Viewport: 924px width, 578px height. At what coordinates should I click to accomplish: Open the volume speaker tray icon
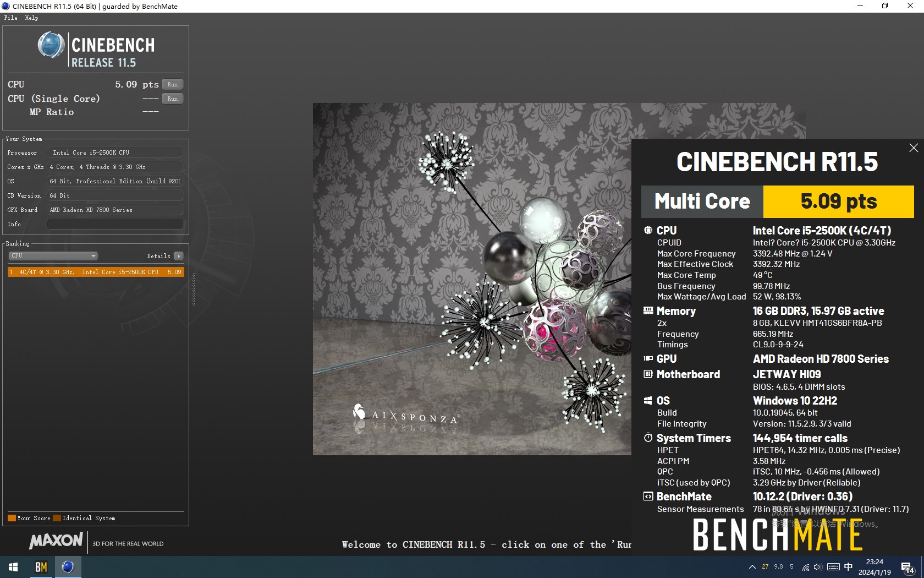point(818,567)
